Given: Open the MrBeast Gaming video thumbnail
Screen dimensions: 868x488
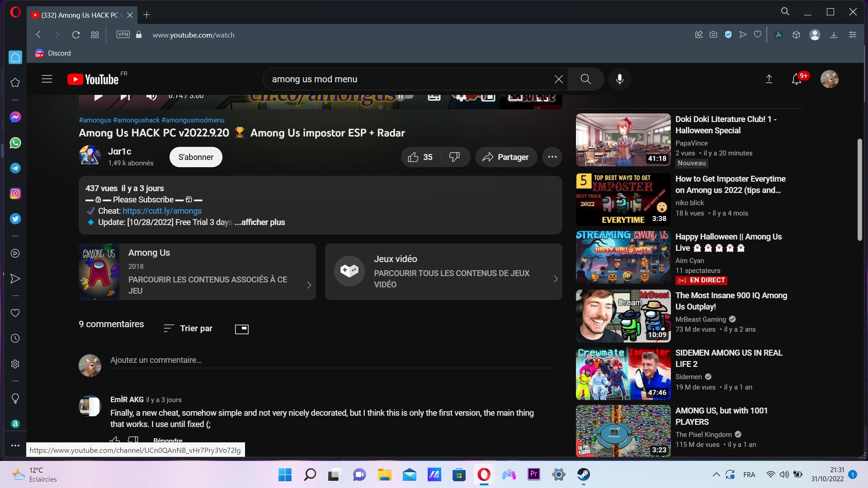Looking at the screenshot, I should tap(623, 316).
